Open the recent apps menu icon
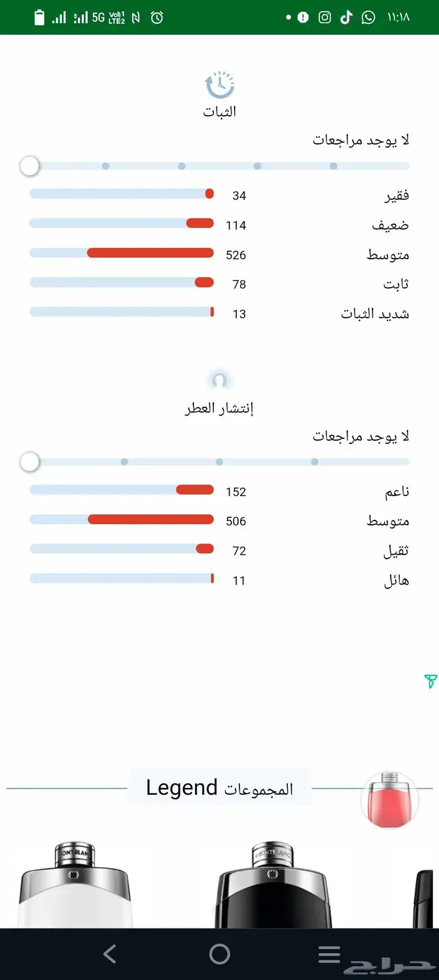The height and width of the screenshot is (980, 439). click(x=329, y=954)
